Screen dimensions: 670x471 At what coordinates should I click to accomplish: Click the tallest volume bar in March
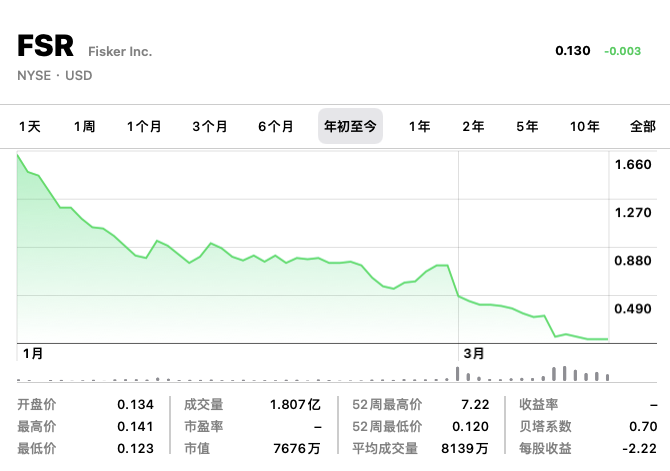(564, 374)
